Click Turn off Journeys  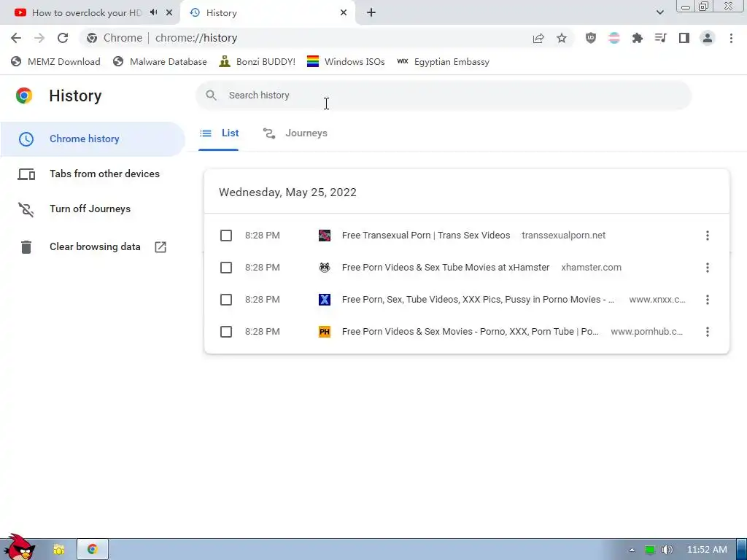pyautogui.click(x=93, y=209)
